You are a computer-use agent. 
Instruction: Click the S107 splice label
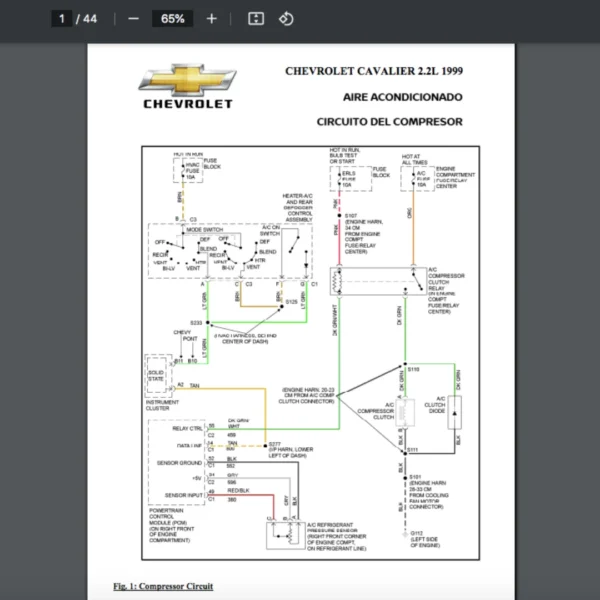coord(351,216)
